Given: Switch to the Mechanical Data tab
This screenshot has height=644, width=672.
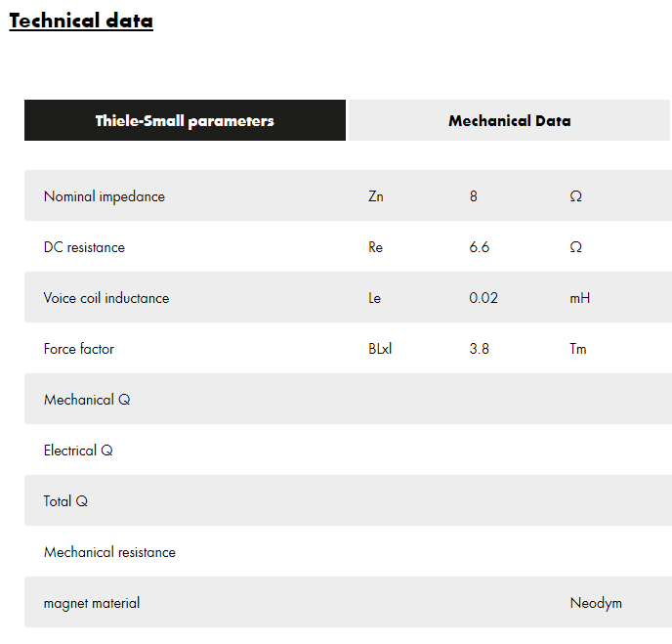Looking at the screenshot, I should (509, 121).
